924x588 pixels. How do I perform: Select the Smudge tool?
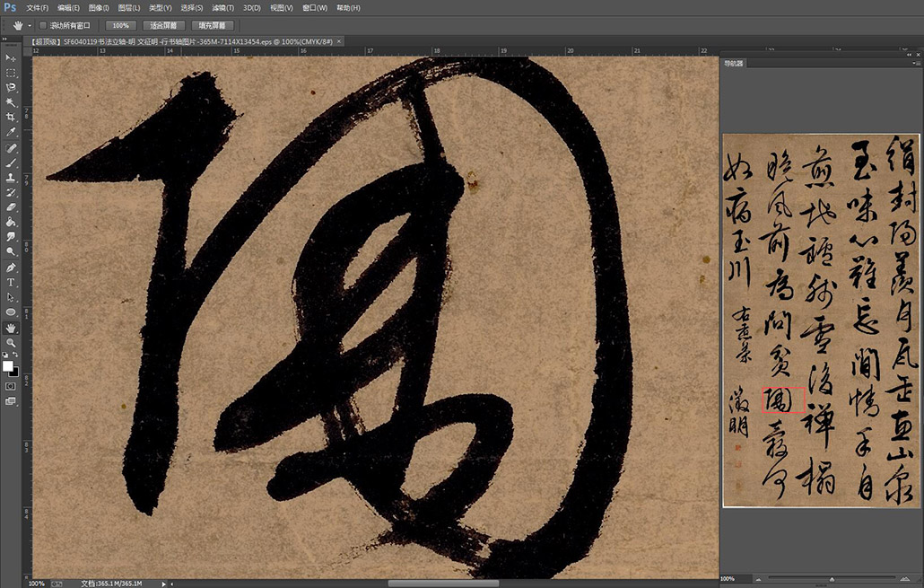(11, 237)
